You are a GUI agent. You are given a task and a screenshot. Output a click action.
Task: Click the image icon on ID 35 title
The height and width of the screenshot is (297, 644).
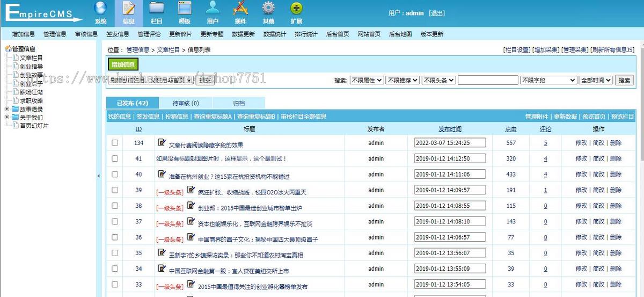click(x=162, y=252)
